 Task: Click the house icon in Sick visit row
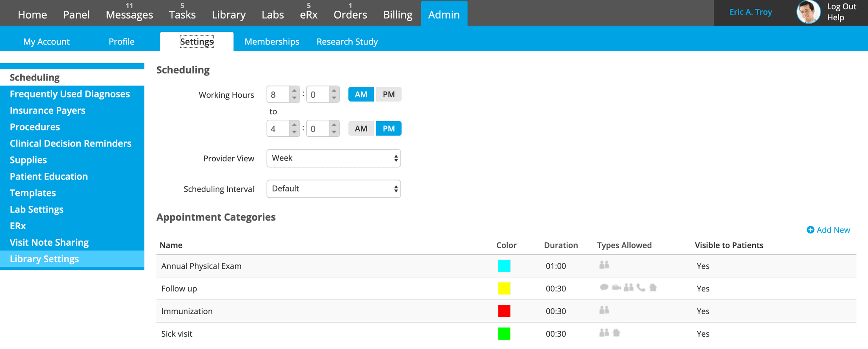click(617, 333)
